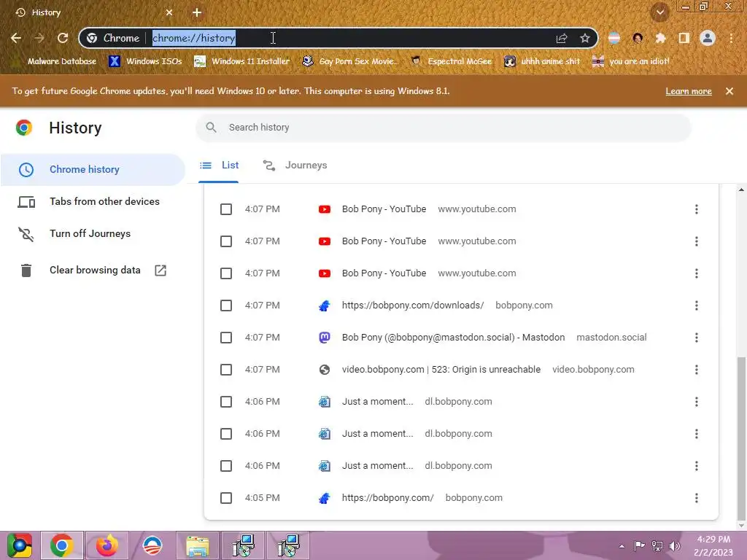This screenshot has height=560, width=747.
Task: Dismiss the Windows 10 update warning bar
Action: 729,91
